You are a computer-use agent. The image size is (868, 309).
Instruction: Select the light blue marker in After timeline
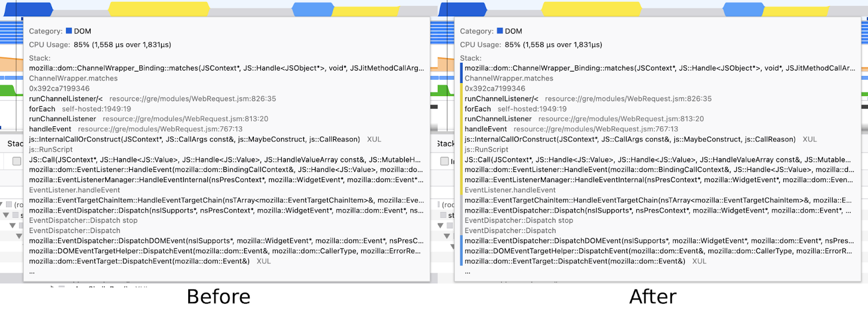(x=743, y=9)
